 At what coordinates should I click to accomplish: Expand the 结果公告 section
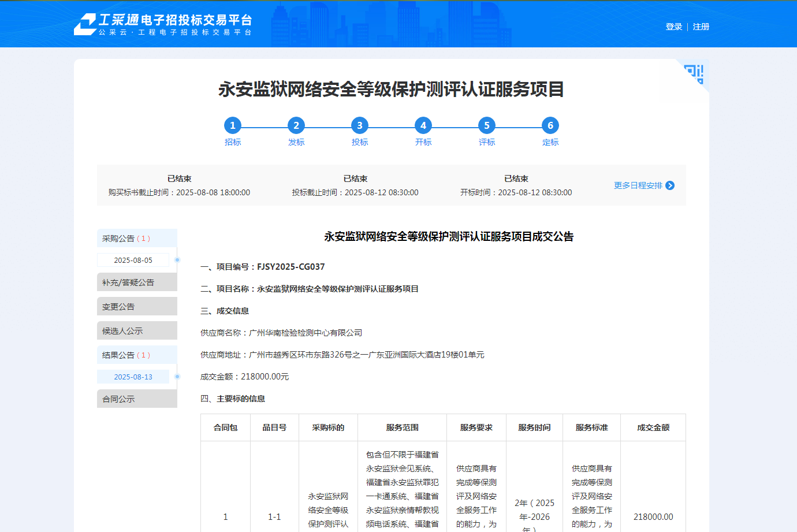tap(137, 355)
